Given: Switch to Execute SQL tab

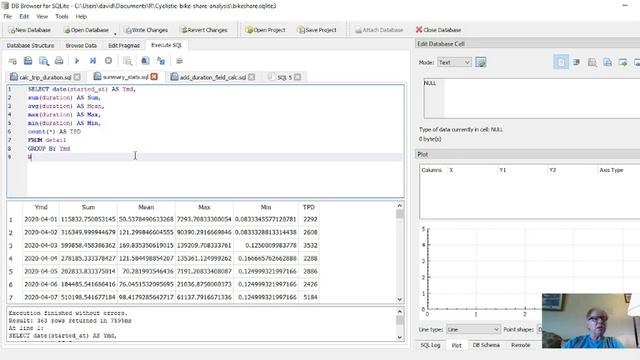Looking at the screenshot, I should (166, 45).
